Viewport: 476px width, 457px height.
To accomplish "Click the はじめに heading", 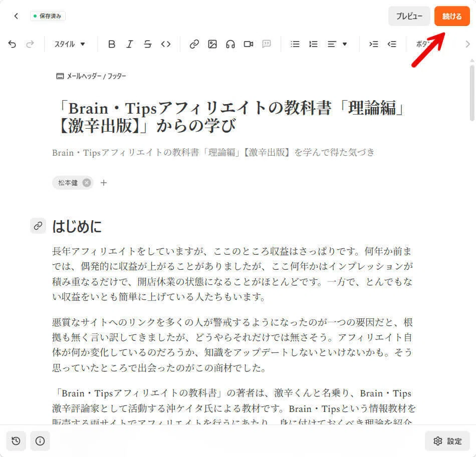I will point(77,226).
